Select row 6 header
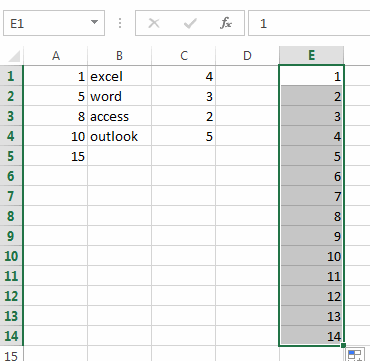This screenshot has width=370, height=361. 11,176
